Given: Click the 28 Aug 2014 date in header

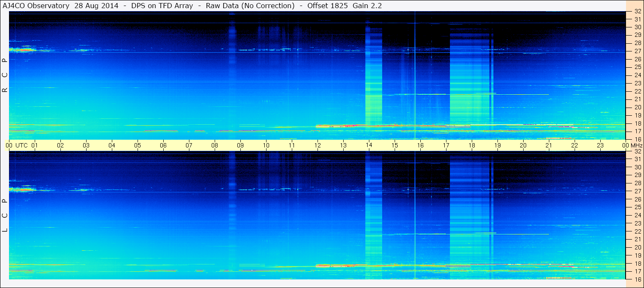Looking at the screenshot, I should pyautogui.click(x=96, y=6).
